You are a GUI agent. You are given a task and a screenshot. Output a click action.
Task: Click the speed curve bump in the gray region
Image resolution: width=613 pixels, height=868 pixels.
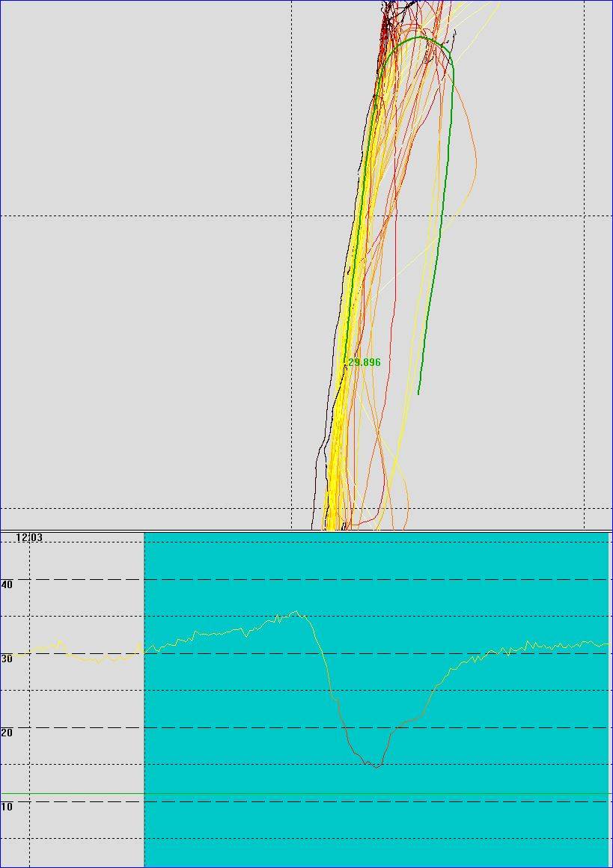59,641
